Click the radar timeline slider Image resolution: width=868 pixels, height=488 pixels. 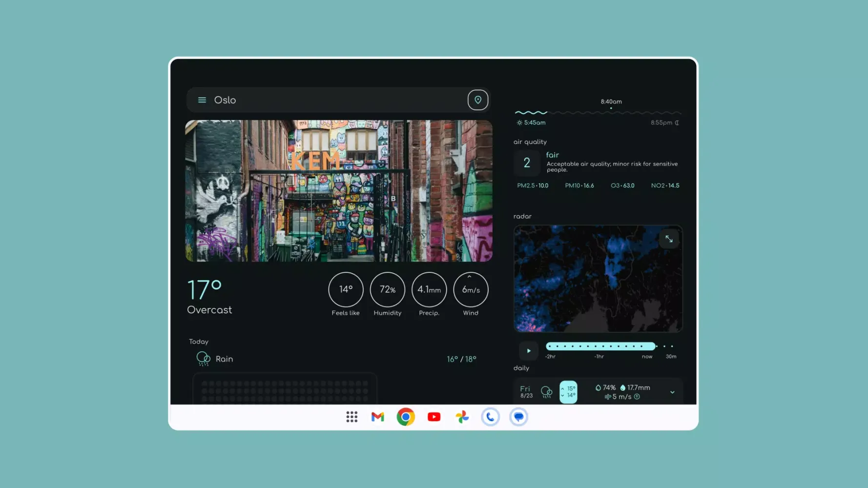600,346
